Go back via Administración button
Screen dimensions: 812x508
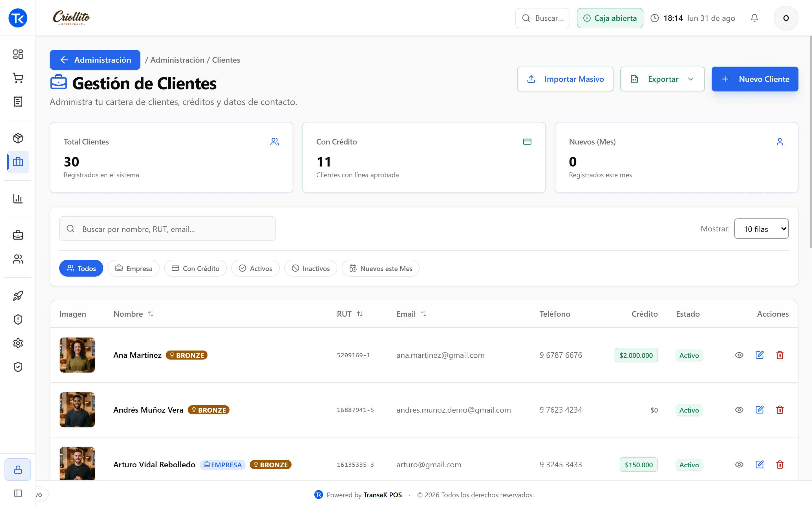[95, 60]
